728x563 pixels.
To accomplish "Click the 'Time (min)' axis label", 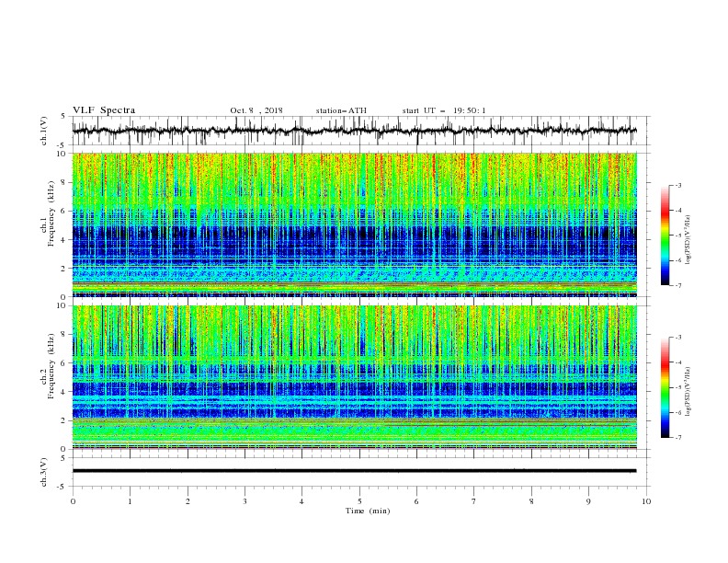I will pyautogui.click(x=368, y=511).
